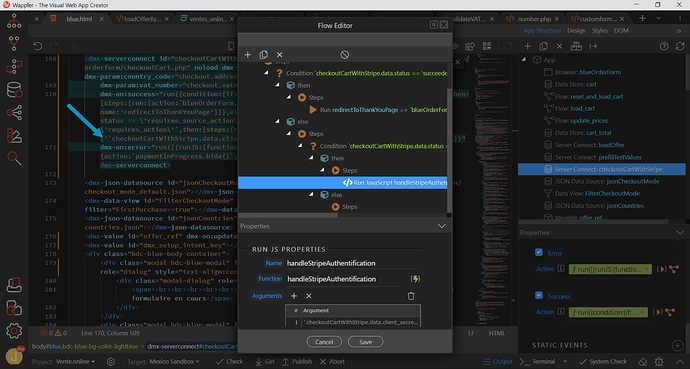Duplicate the component in App Structure toolbar
The image size is (690, 369).
[543, 46]
